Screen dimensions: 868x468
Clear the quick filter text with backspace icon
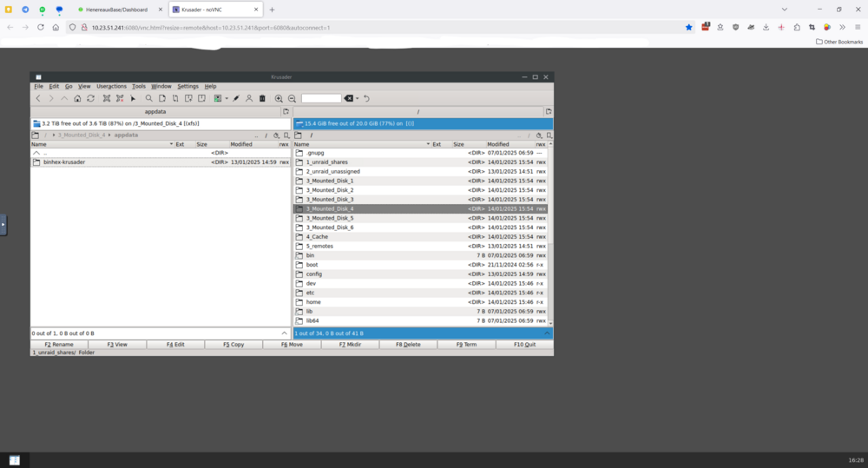[348, 99]
